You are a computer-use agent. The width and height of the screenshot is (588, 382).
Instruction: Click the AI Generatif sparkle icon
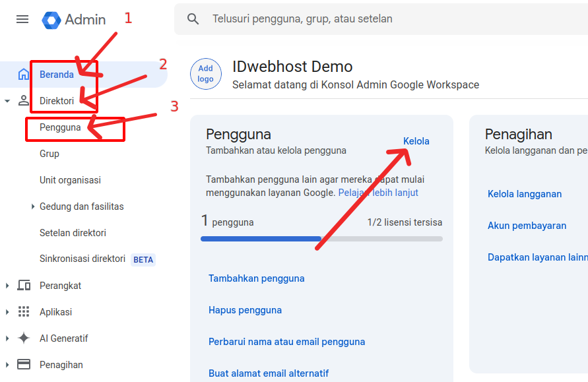coord(24,338)
